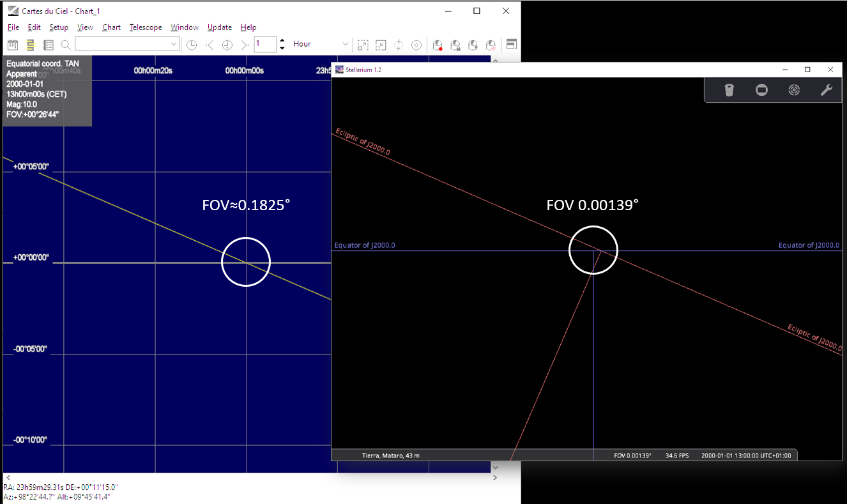Open the object list icon in the toolbar

(48, 45)
